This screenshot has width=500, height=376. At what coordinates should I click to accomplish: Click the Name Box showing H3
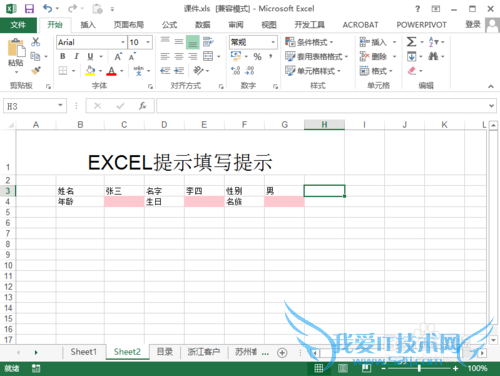35,106
